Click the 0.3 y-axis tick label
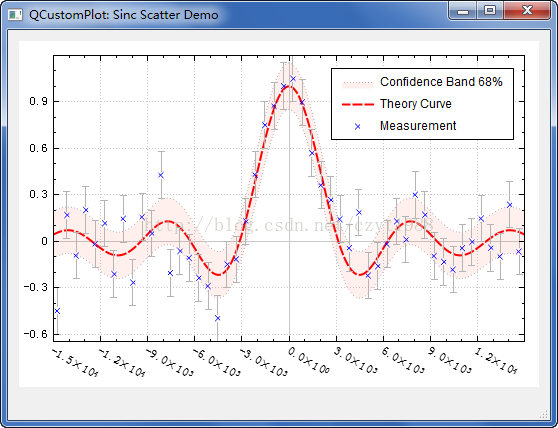This screenshot has height=428, width=558. [x=38, y=195]
